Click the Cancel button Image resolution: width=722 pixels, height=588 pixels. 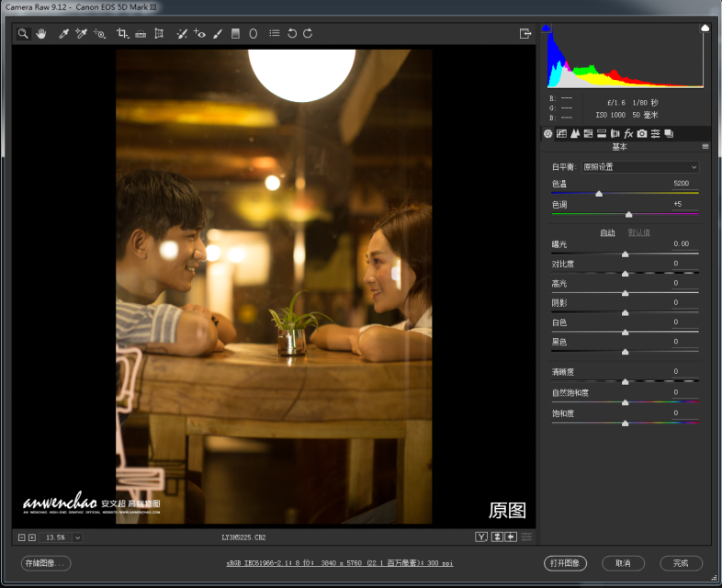click(x=623, y=563)
